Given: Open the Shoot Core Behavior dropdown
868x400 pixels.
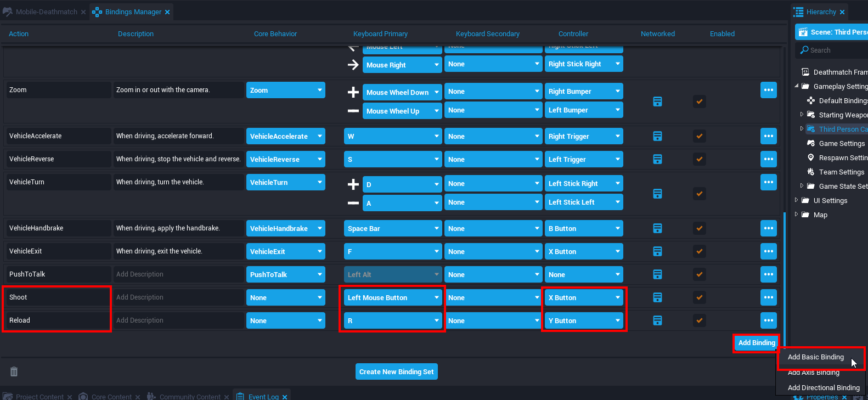Looking at the screenshot, I should (285, 297).
